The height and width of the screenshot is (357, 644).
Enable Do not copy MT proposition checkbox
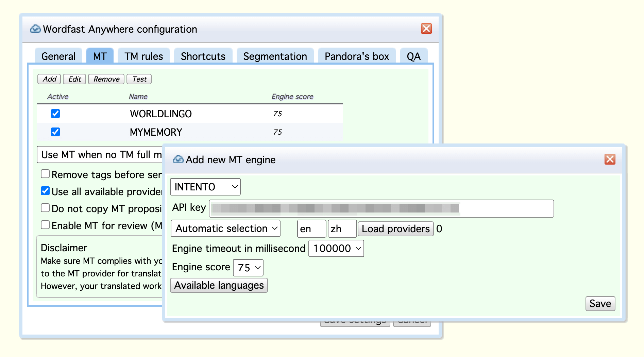tap(45, 208)
